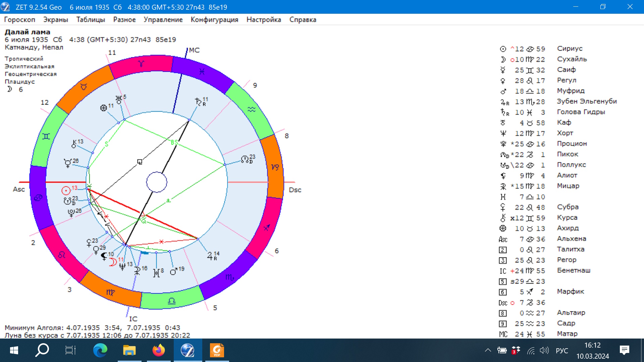Viewport: 644px width, 362px height.
Task: Click the red Moon crescent in the chart
Action: (x=113, y=262)
